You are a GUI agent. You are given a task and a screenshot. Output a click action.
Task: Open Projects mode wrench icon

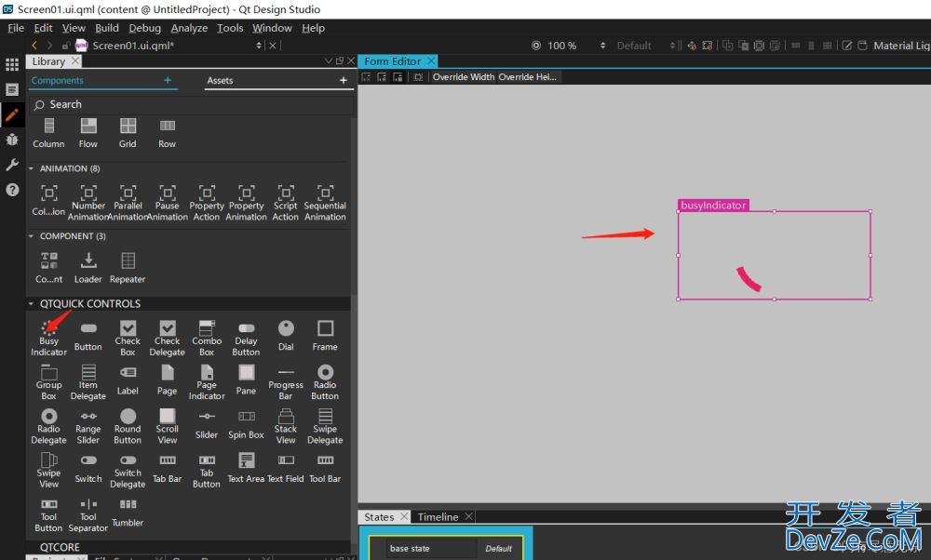tap(12, 165)
